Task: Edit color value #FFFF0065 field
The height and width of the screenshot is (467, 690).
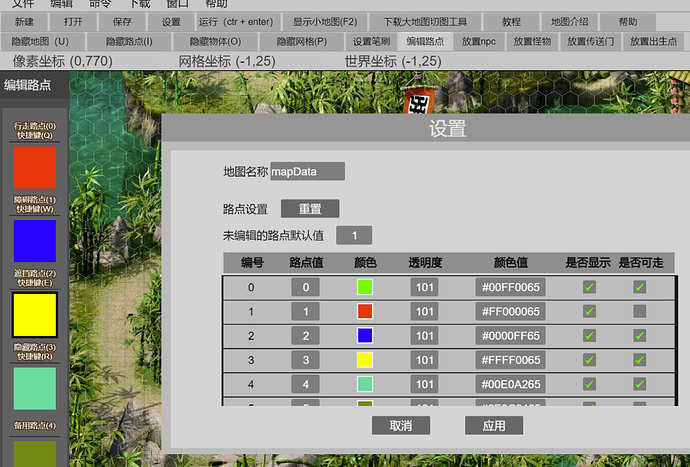Action: [510, 360]
